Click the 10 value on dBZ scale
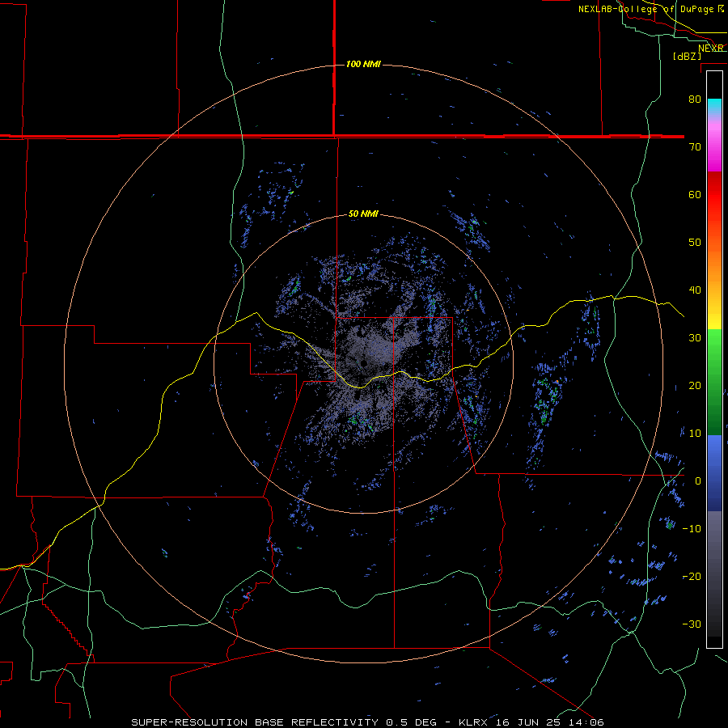 pyautogui.click(x=695, y=434)
